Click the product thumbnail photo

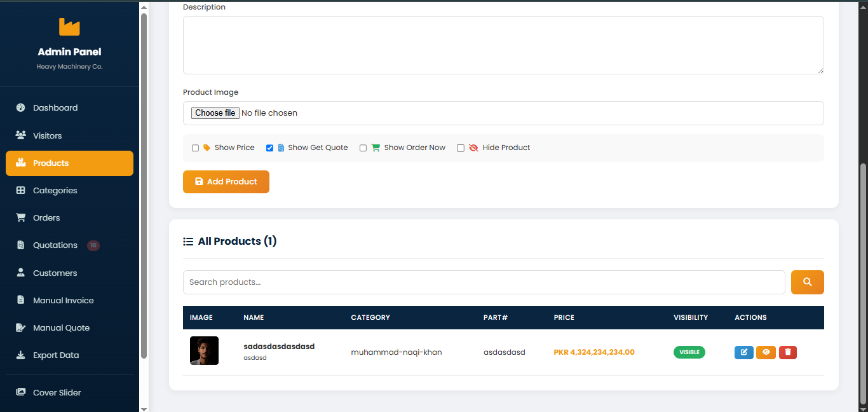tap(204, 351)
